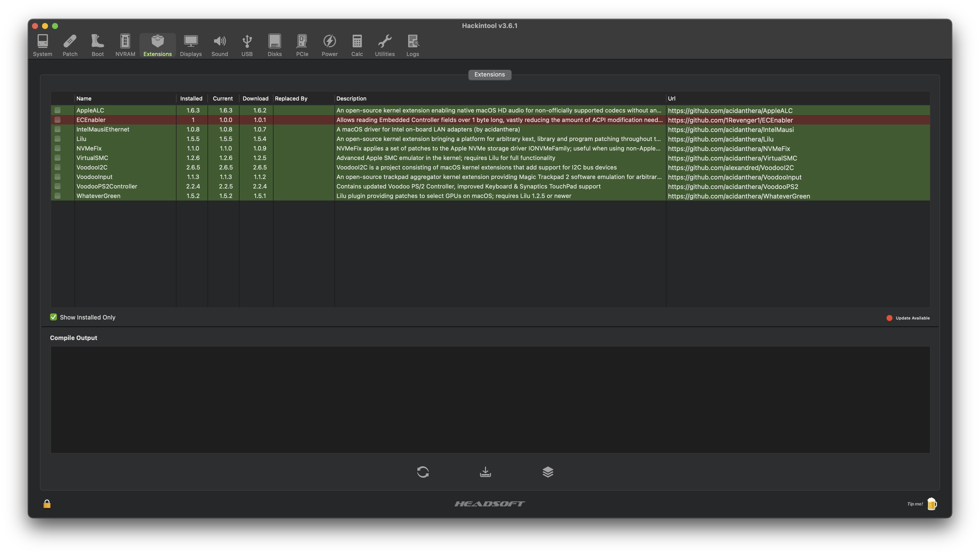Screen dimensions: 980x555
Task: Tick the WhateverGreen row checkbox
Action: (57, 196)
